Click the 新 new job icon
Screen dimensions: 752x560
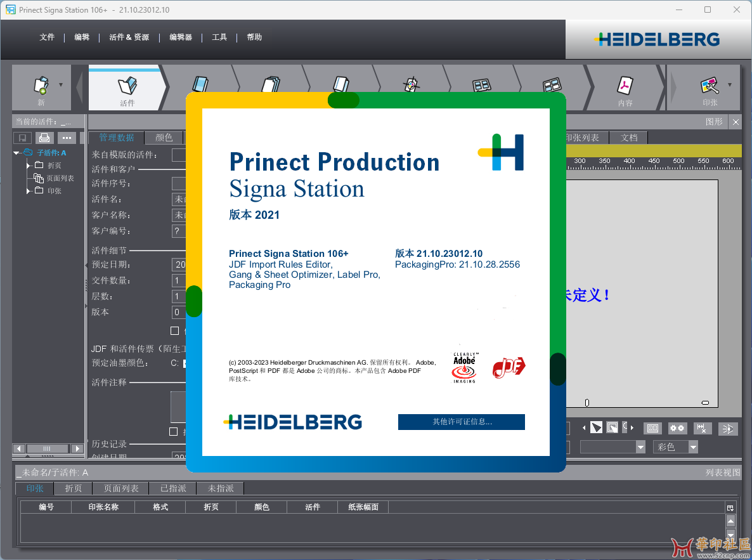41,86
